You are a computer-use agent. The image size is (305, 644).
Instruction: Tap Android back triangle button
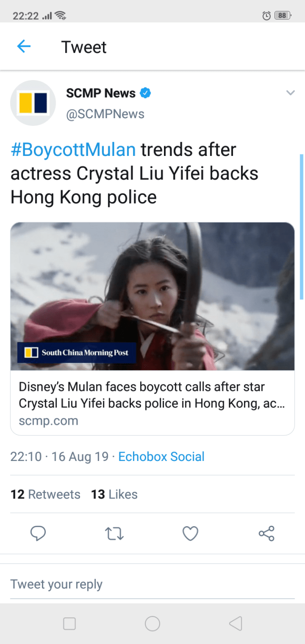coord(236,624)
